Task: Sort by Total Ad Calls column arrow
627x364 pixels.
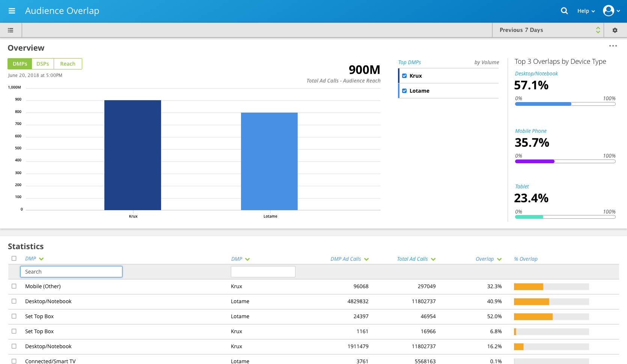Action: point(433,259)
